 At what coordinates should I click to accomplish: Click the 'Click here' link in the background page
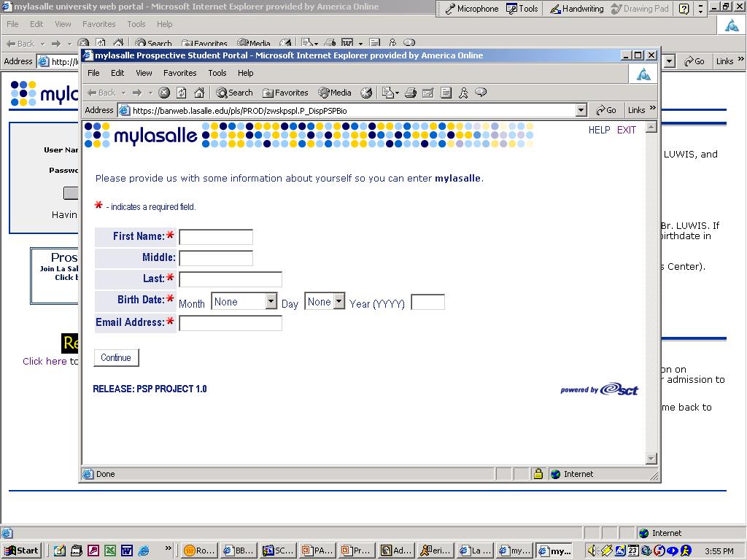click(x=44, y=361)
